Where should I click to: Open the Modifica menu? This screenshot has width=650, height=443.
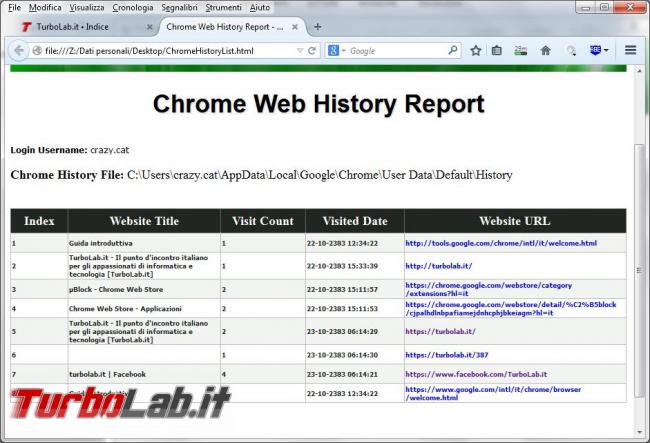pyautogui.click(x=45, y=7)
